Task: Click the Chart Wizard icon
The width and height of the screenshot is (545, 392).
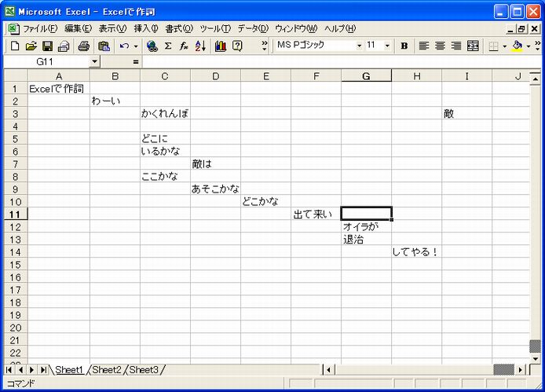Action: [x=221, y=46]
